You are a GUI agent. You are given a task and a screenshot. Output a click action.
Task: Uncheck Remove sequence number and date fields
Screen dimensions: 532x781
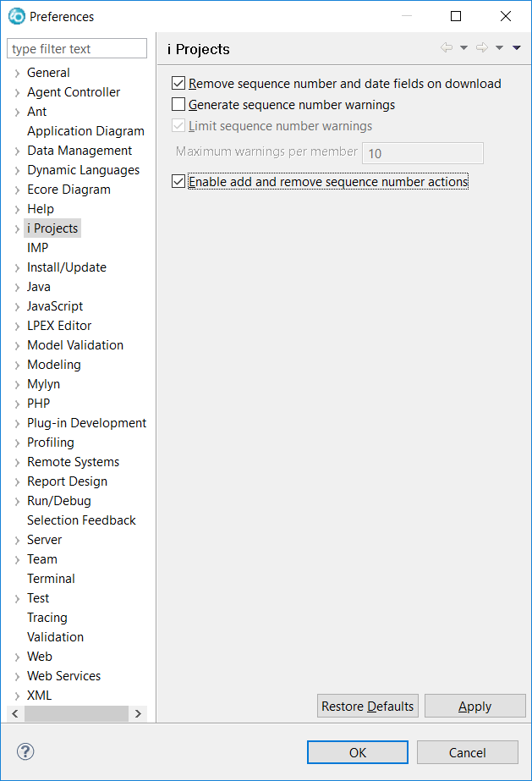click(x=178, y=83)
